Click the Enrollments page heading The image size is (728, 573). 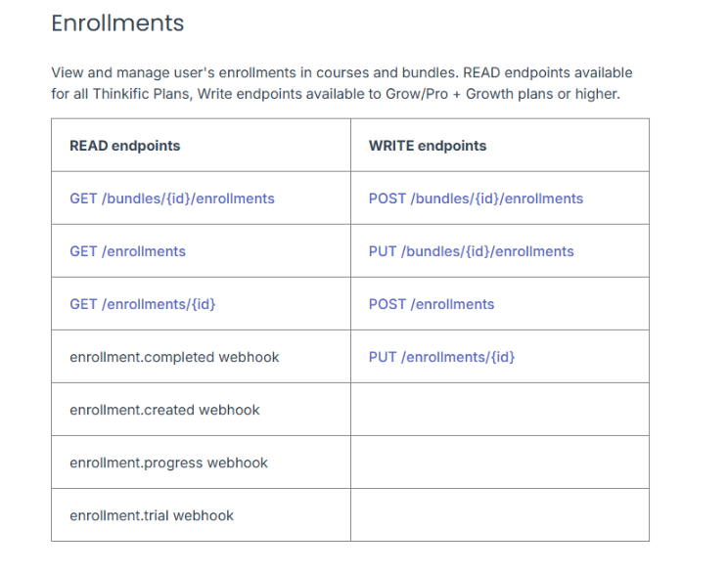(x=117, y=23)
